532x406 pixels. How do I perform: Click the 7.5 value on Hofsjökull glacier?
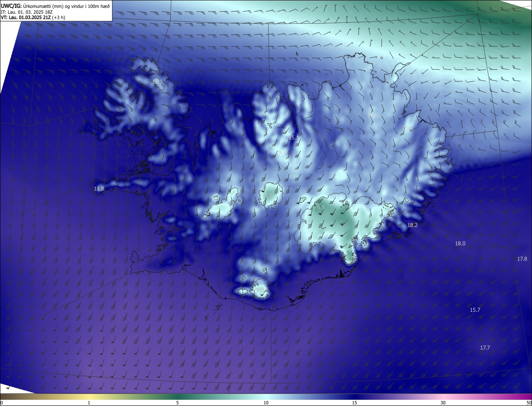(x=268, y=195)
